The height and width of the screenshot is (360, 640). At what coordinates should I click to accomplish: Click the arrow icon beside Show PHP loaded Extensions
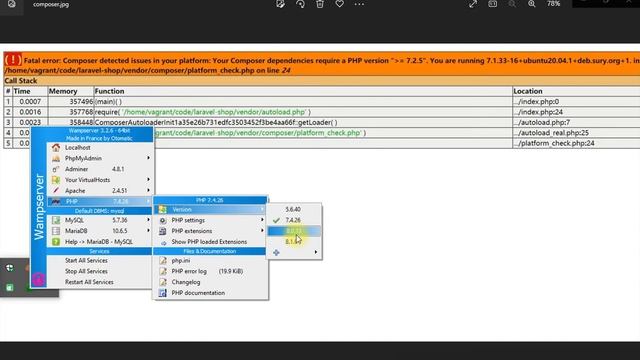(x=163, y=242)
